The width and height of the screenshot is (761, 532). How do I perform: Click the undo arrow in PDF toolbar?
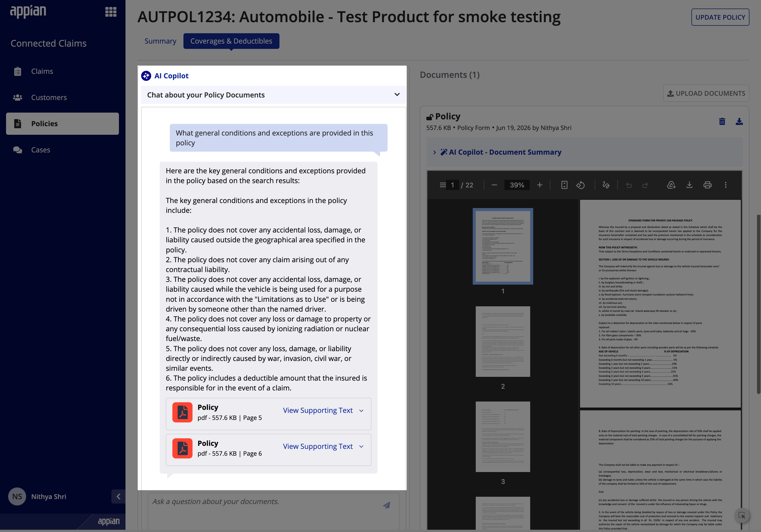coord(629,185)
